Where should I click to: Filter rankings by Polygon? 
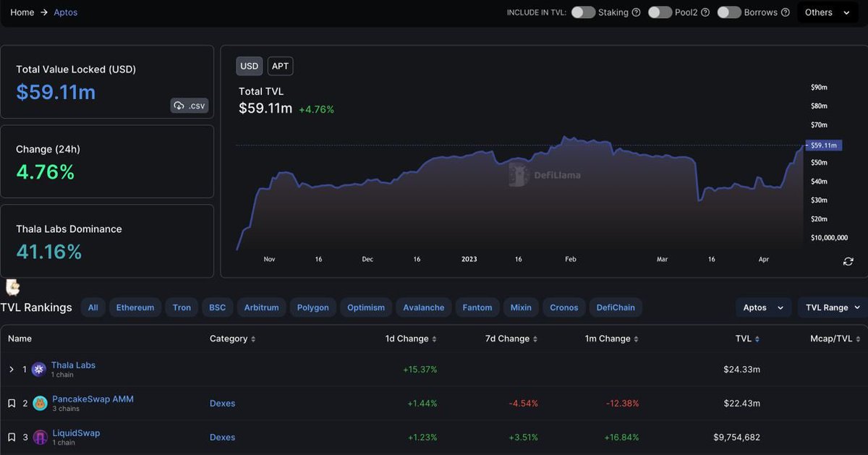pos(312,307)
